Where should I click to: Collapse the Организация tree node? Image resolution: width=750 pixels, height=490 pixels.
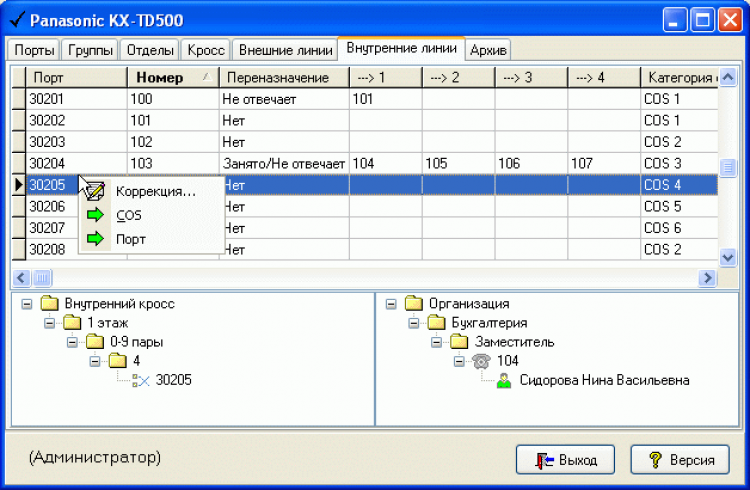391,304
